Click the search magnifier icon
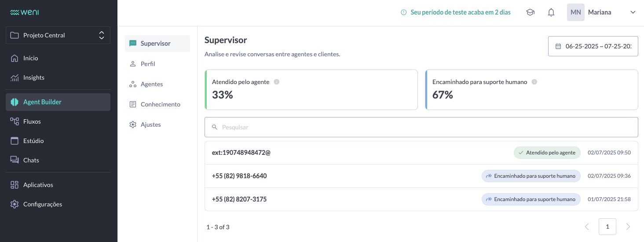Image resolution: width=644 pixels, height=242 pixels. (x=215, y=127)
